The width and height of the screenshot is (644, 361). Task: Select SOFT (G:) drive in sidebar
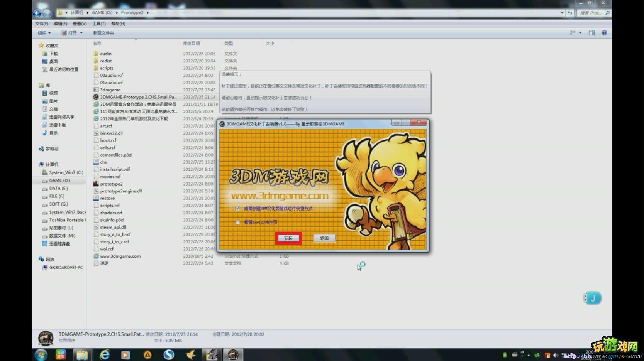(x=58, y=204)
